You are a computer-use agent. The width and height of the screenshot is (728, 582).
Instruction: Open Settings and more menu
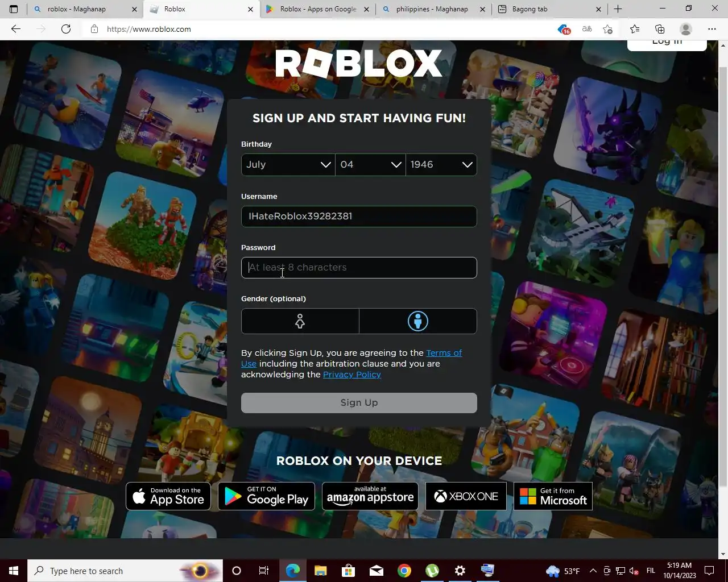712,29
